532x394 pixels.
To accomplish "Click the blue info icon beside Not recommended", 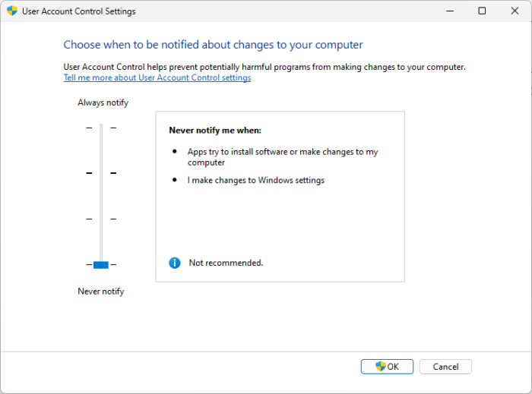I will coord(175,263).
